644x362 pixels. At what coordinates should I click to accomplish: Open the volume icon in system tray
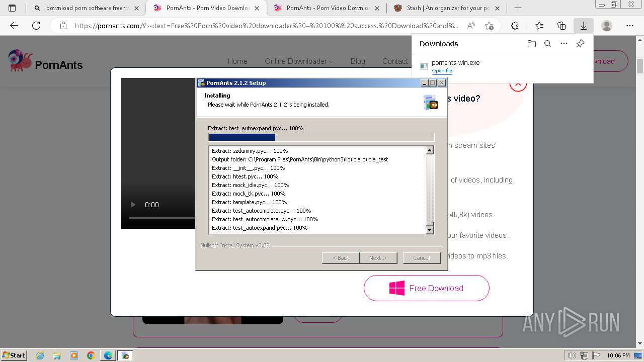coord(572,355)
